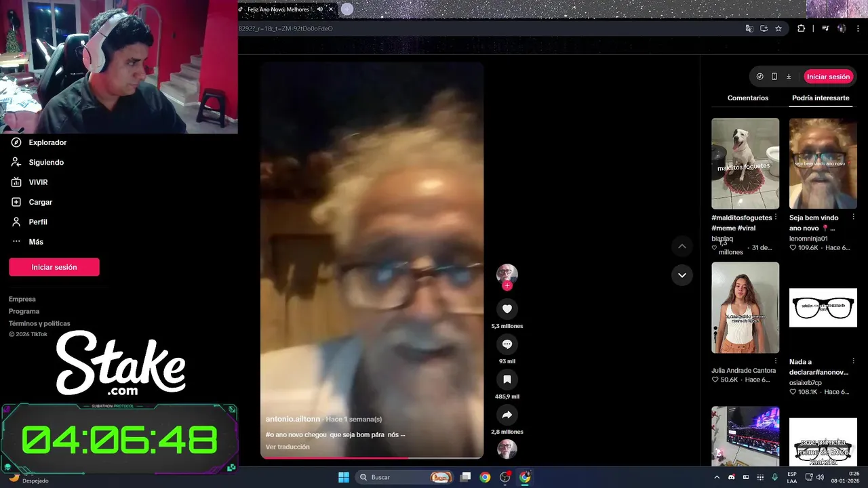Open the browser extensions puzzle icon
Screen dimensions: 868x488
click(801, 28)
